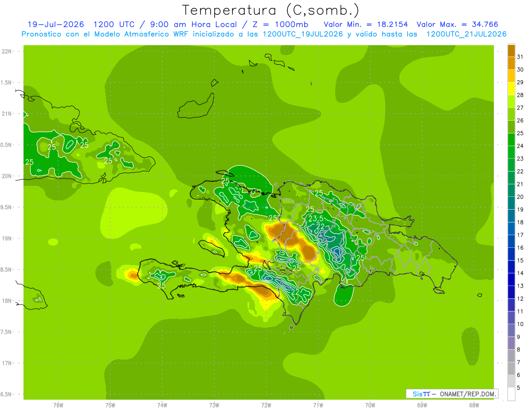The width and height of the screenshot is (532, 411).
Task: Click the '10' legend value
Action: coord(520,324)
